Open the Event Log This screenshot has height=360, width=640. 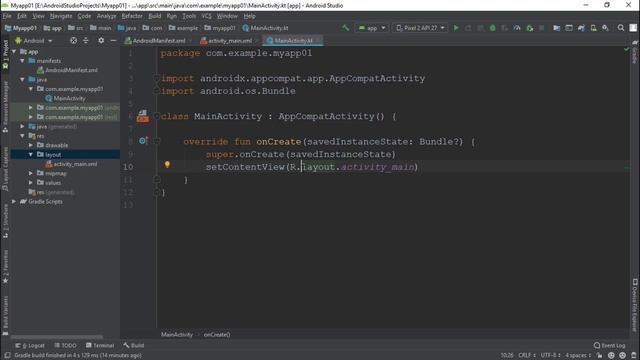(x=610, y=346)
